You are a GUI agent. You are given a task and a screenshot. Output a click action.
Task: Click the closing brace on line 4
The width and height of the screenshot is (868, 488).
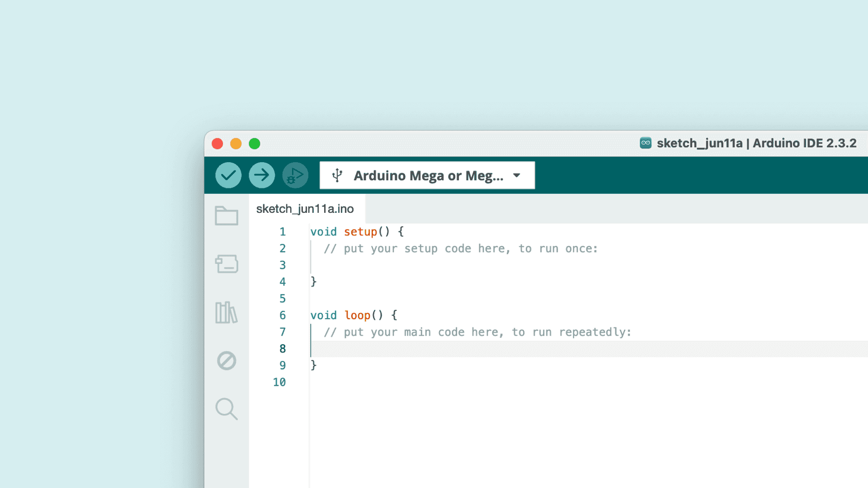[x=314, y=282]
